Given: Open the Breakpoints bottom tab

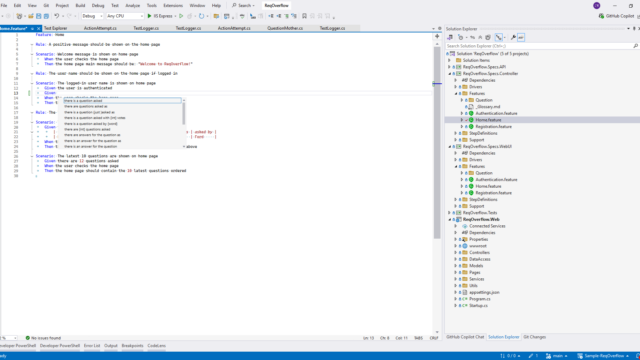Looking at the screenshot, I should click(x=132, y=346).
